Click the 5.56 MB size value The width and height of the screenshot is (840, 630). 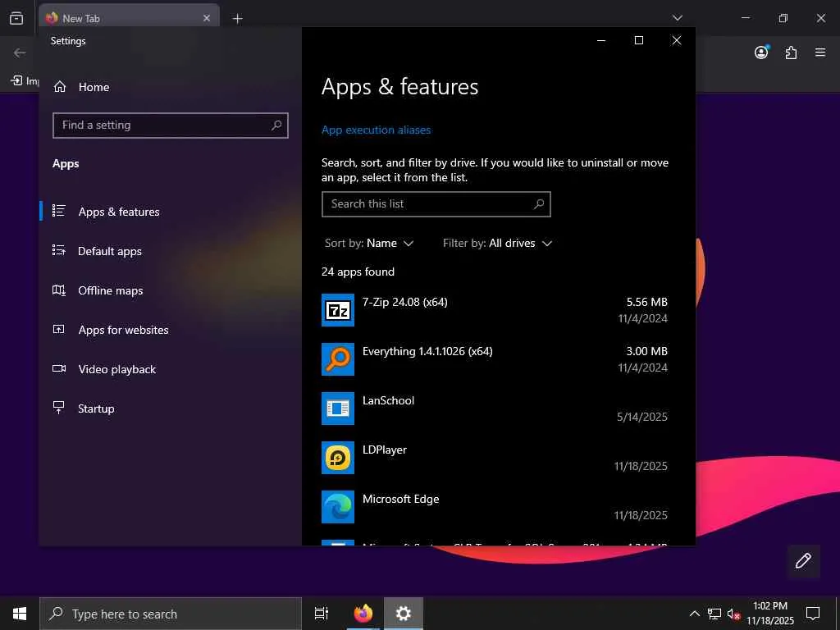646,302
